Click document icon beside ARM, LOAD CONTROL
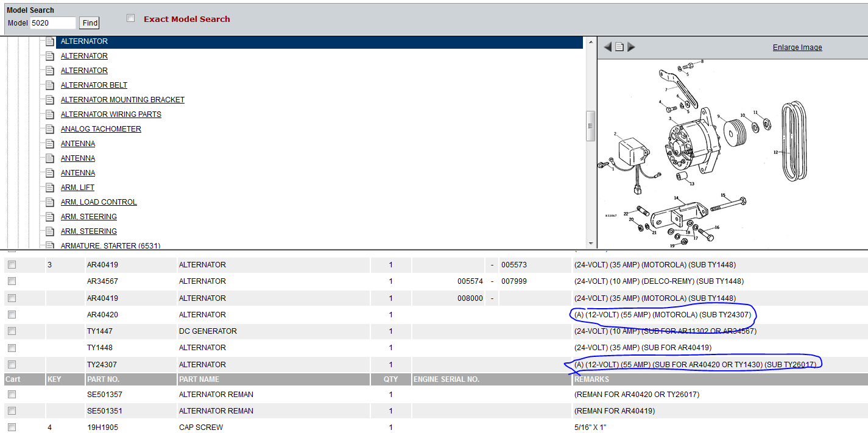Image resolution: width=868 pixels, height=433 pixels. 50,202
